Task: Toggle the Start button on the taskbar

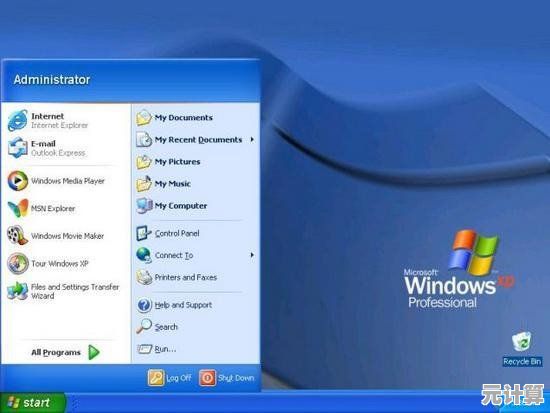Action: pyautogui.click(x=33, y=402)
